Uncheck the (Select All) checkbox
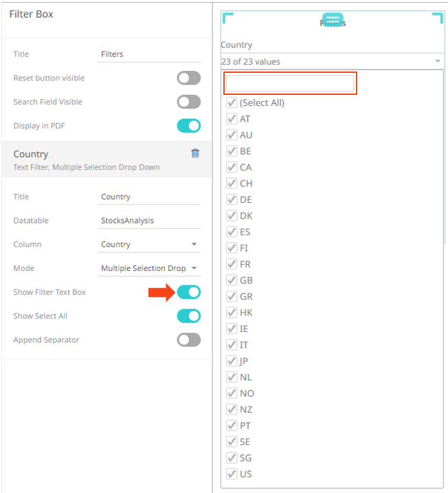Screen dimensions: 448x493 pos(232,103)
